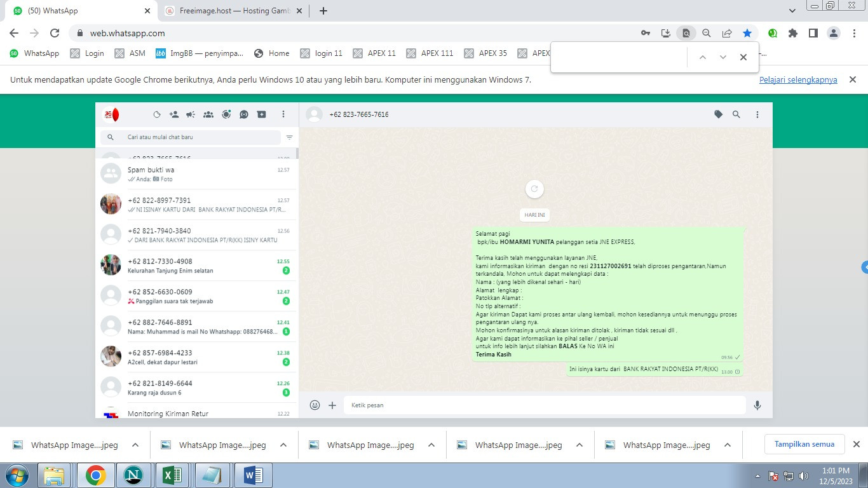This screenshot has width=868, height=488.
Task: Open chat with +62 852-6630-0609
Action: tap(196, 296)
